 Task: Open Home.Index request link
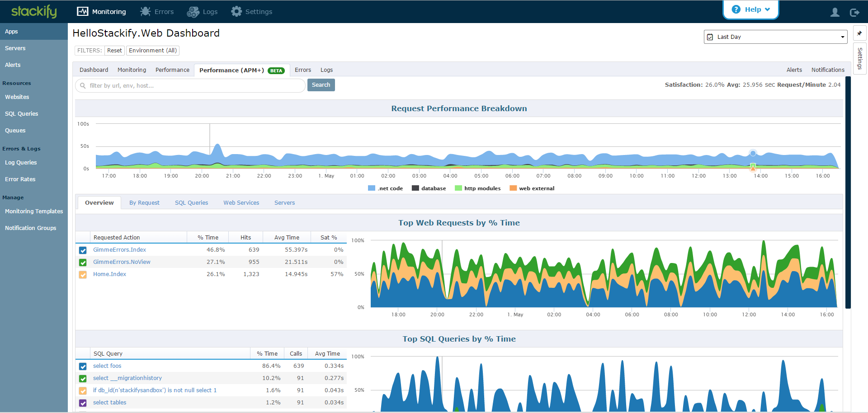tap(110, 274)
